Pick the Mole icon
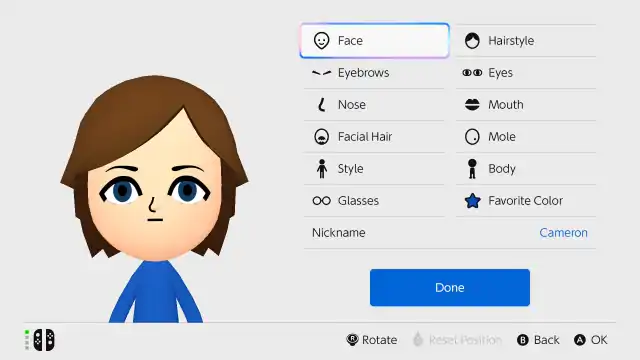The height and width of the screenshot is (360, 640). pos(472,137)
